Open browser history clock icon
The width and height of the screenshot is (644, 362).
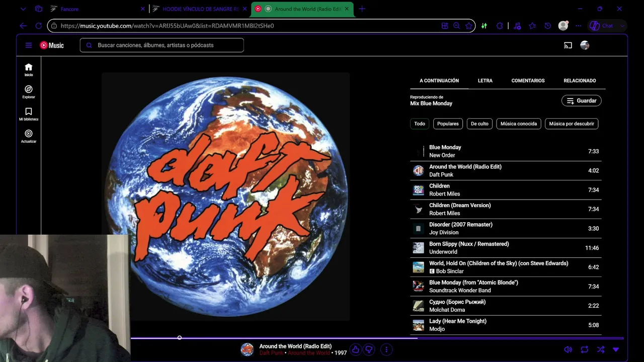pos(548,26)
